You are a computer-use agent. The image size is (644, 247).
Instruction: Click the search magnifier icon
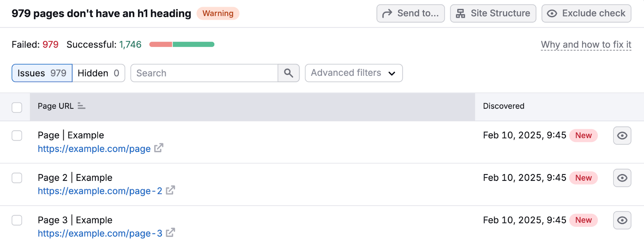288,73
